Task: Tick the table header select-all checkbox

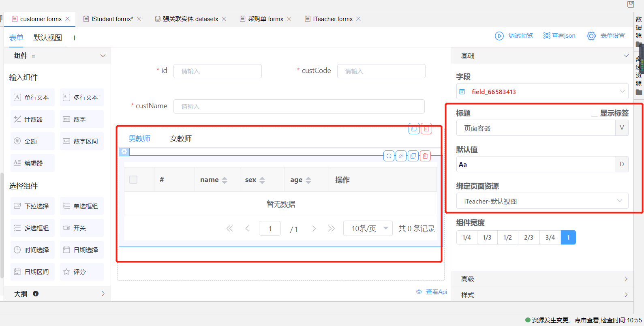Action: pyautogui.click(x=133, y=180)
